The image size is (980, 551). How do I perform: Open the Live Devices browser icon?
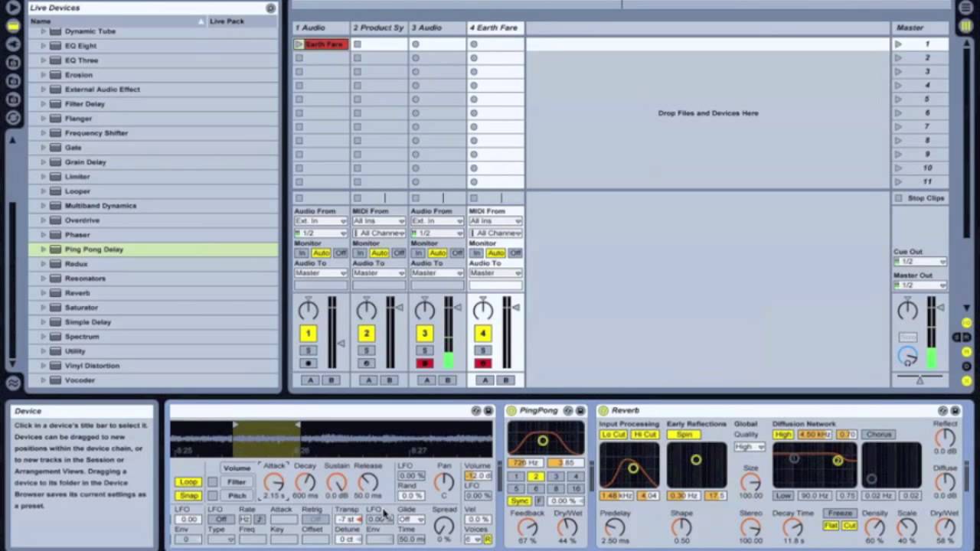pyautogui.click(x=13, y=26)
